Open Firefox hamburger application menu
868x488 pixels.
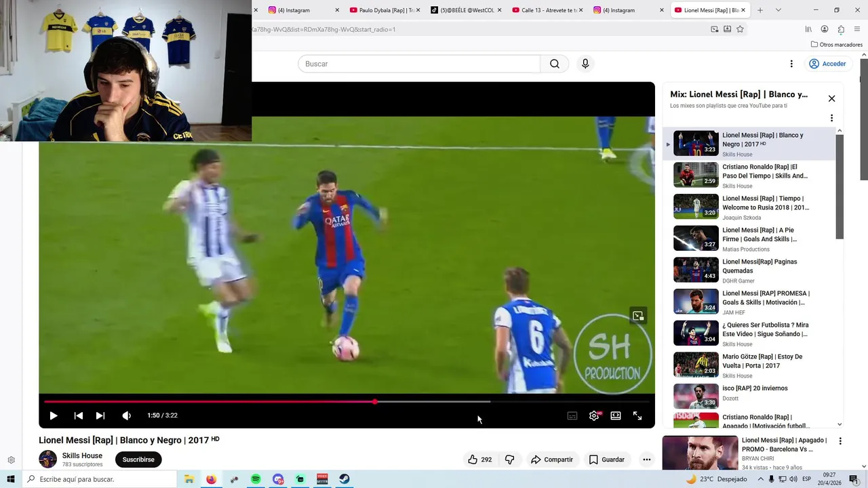click(x=857, y=29)
